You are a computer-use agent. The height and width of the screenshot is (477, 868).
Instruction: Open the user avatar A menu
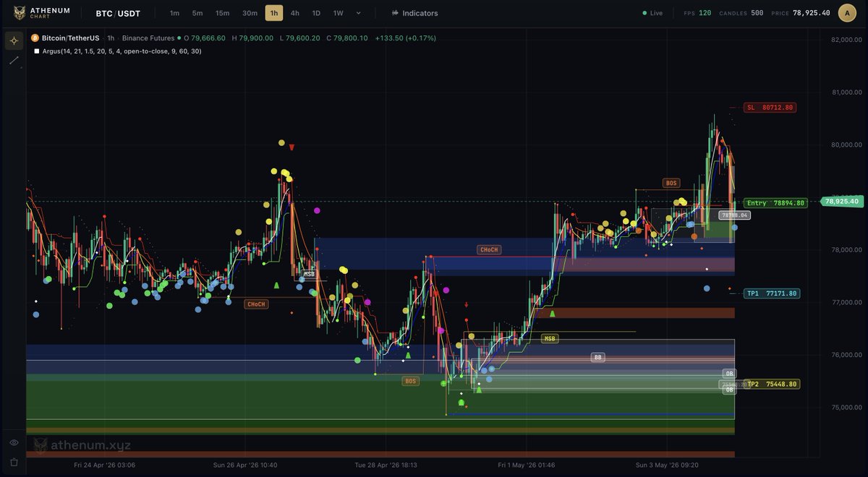[x=847, y=13]
